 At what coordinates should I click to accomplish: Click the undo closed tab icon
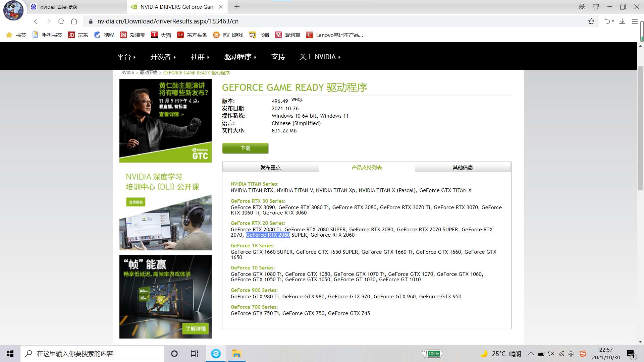[607, 21]
